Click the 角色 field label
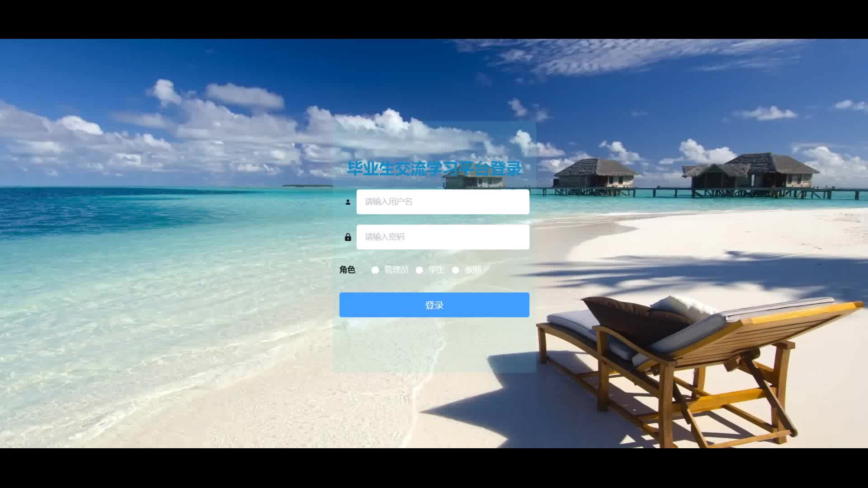 pyautogui.click(x=347, y=270)
